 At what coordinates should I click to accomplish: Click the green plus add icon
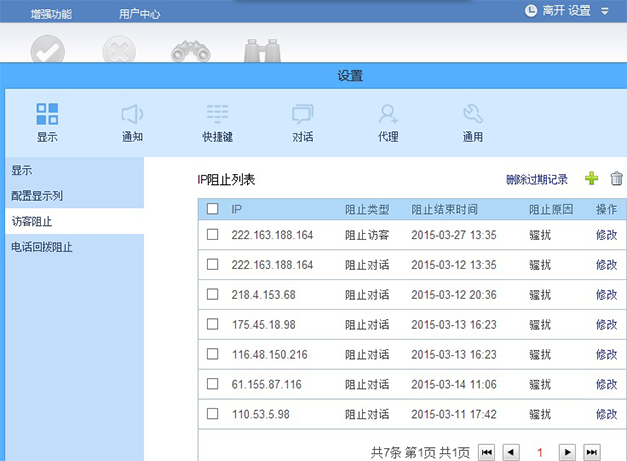pyautogui.click(x=591, y=179)
